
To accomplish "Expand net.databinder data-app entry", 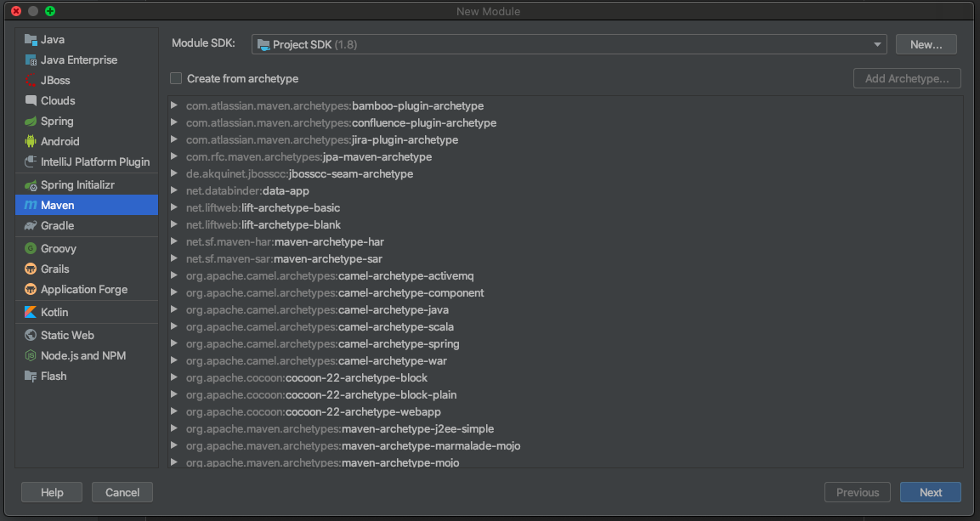I will click(x=174, y=190).
